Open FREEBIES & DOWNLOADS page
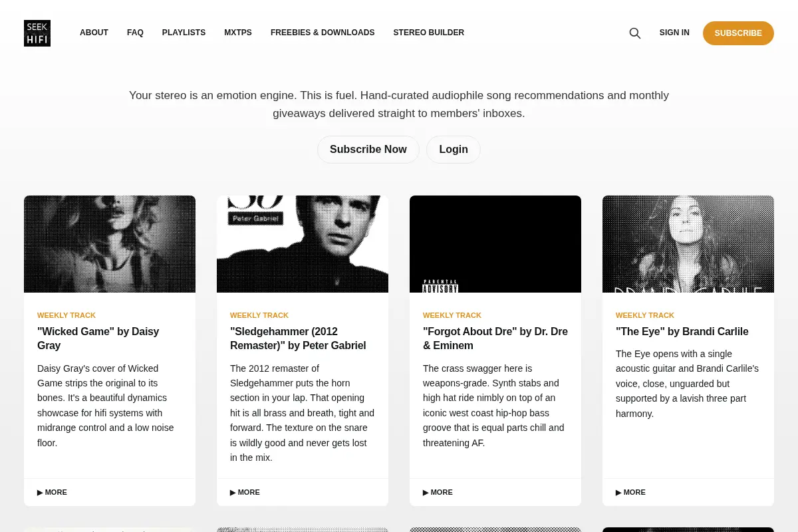 (x=323, y=33)
